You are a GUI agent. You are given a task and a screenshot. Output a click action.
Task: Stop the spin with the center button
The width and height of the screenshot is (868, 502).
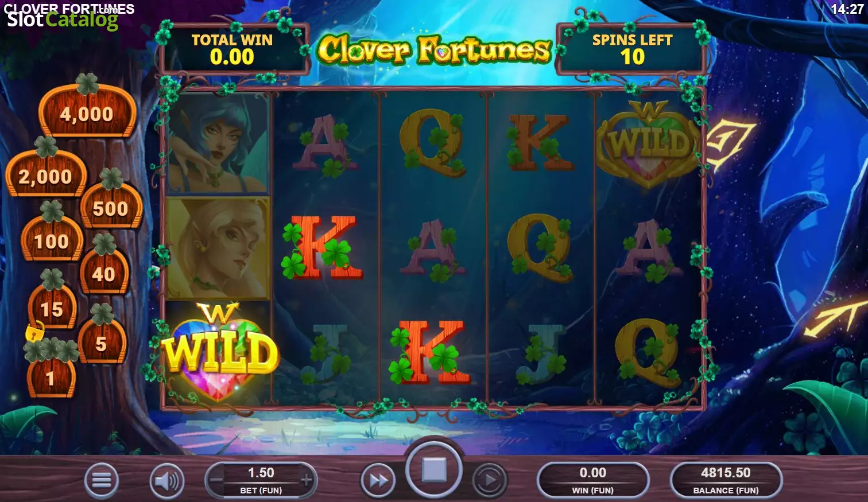[x=434, y=470]
